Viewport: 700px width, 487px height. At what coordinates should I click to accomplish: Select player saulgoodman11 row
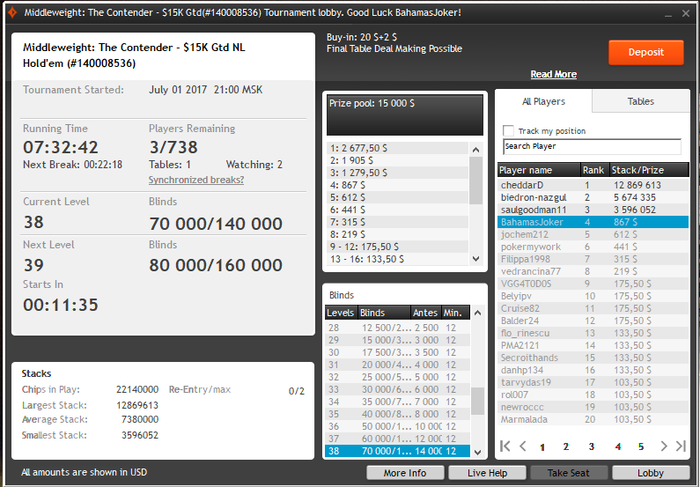click(593, 210)
